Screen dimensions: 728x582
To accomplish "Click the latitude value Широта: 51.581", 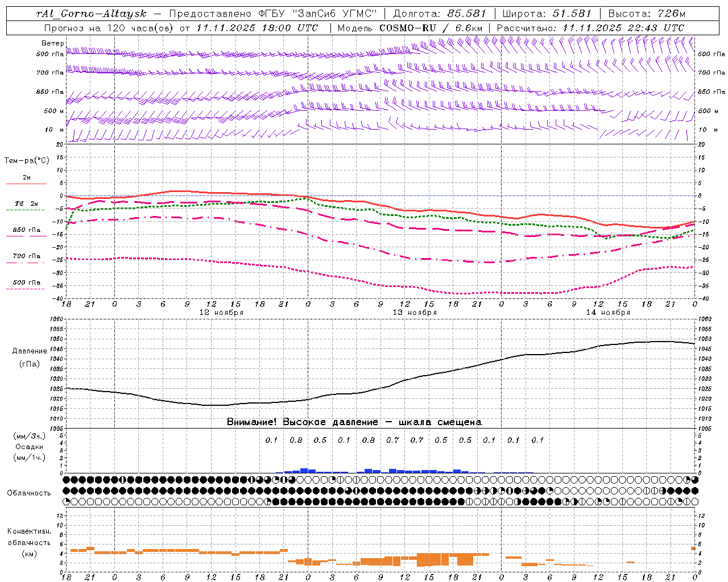I will pos(547,13).
